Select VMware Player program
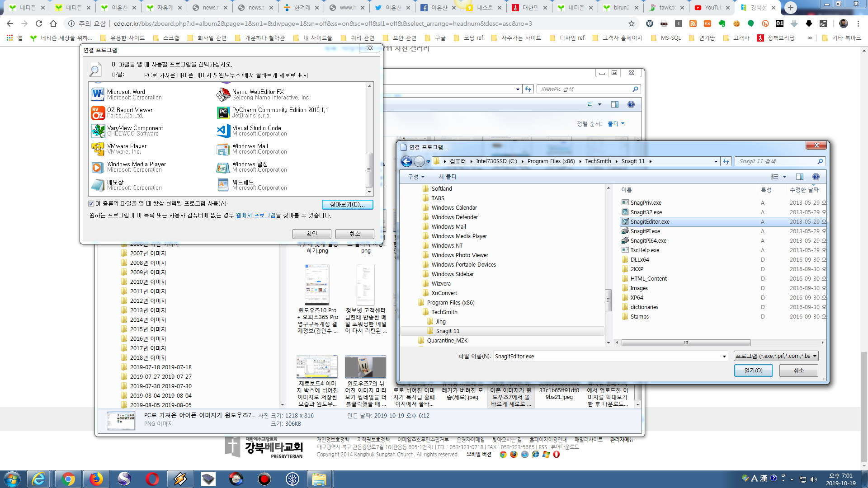868x488 pixels. click(119, 149)
